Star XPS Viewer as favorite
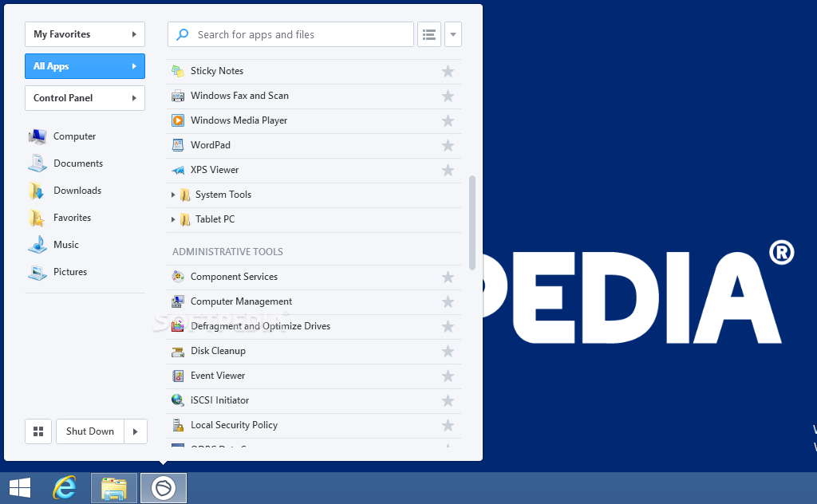The image size is (817, 504). point(448,170)
